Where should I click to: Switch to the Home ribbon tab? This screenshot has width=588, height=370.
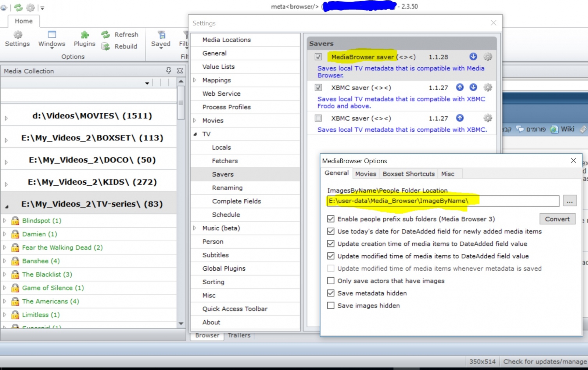tap(24, 21)
